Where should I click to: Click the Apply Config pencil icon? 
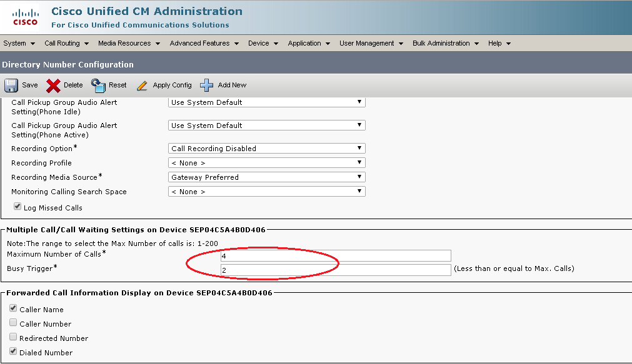tap(142, 86)
